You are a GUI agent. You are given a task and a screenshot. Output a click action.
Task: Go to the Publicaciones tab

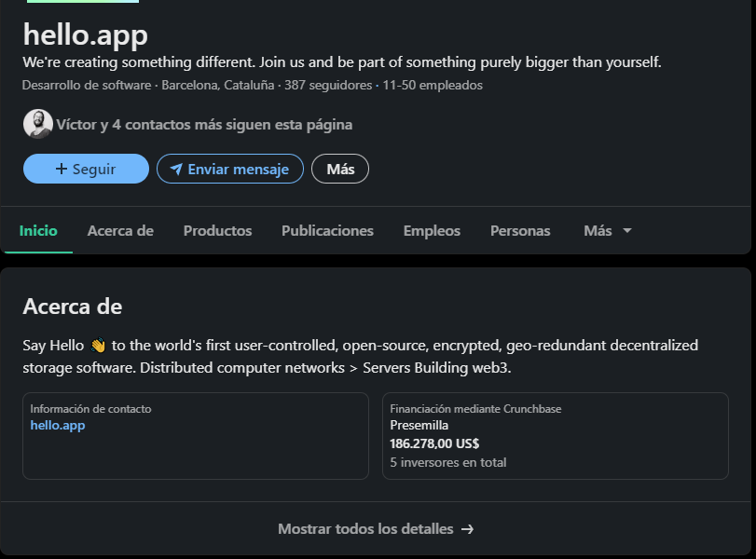pyautogui.click(x=327, y=231)
